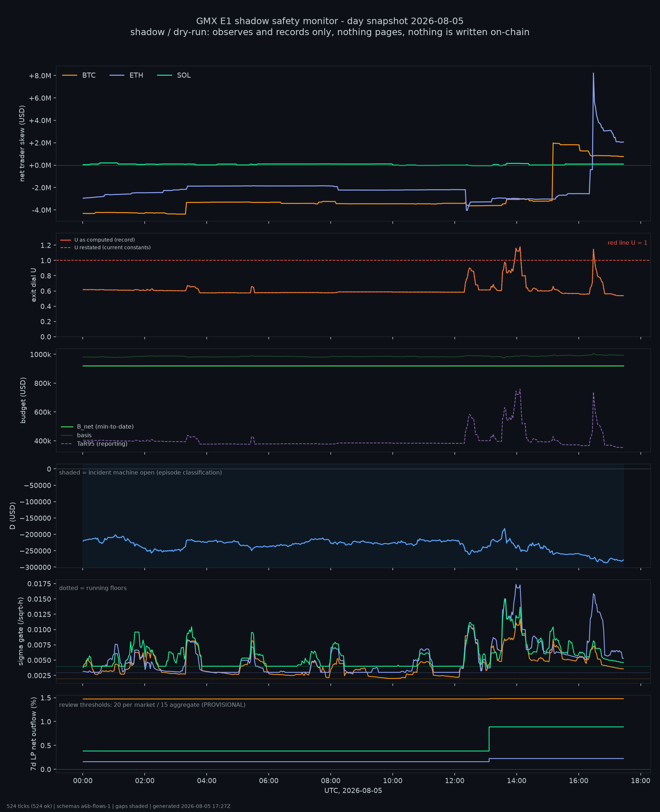This screenshot has width=660, height=812.
Task: Click the '7d LP net outflow (%)' axis label
Action: point(33,734)
